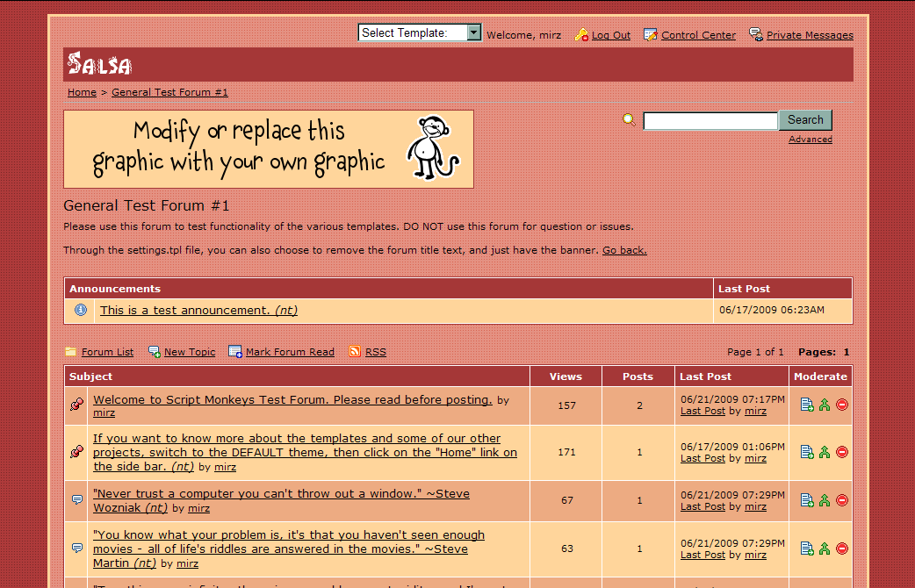This screenshot has height=588, width=915.
Task: Open the Advanced search link
Action: pos(811,140)
